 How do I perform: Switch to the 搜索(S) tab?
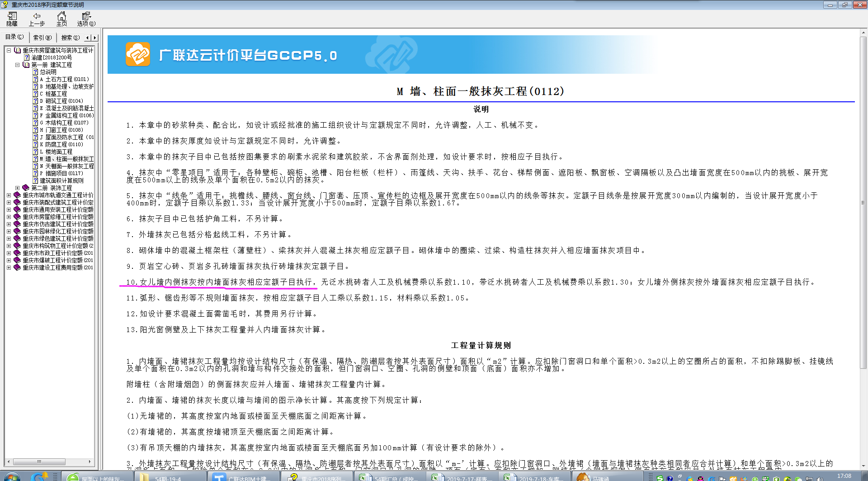71,38
